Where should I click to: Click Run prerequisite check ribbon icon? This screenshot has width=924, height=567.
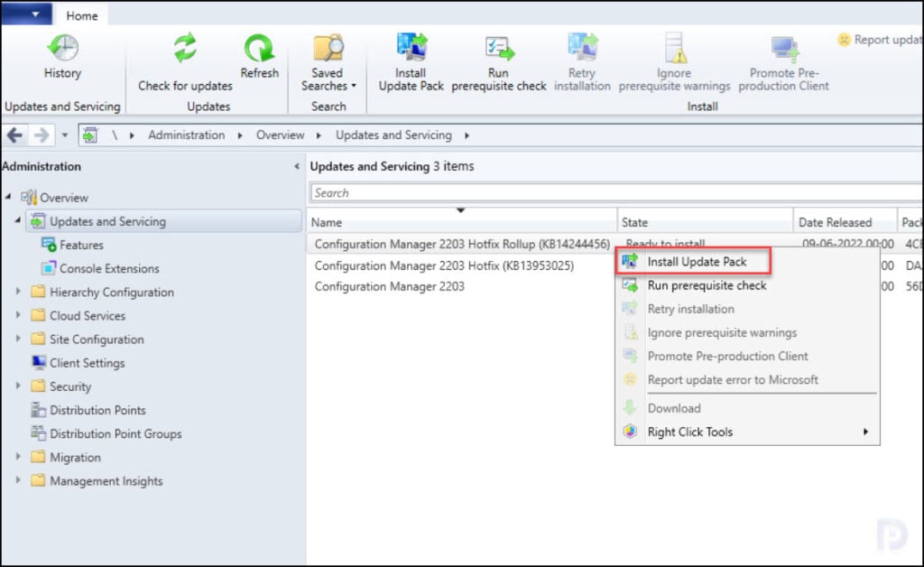click(x=498, y=63)
